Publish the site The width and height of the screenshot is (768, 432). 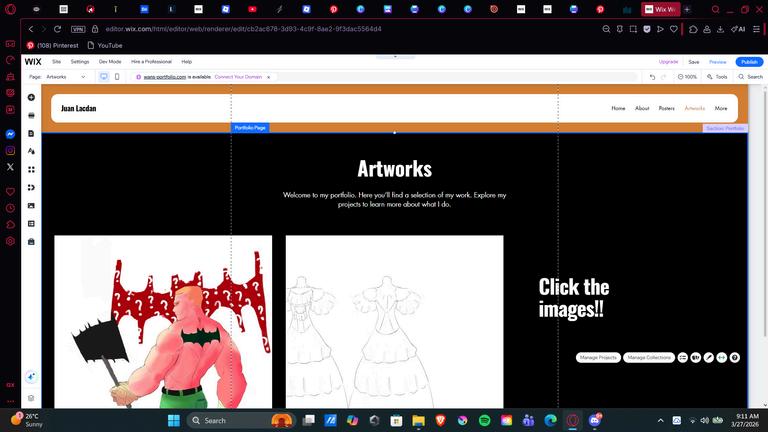coord(749,62)
